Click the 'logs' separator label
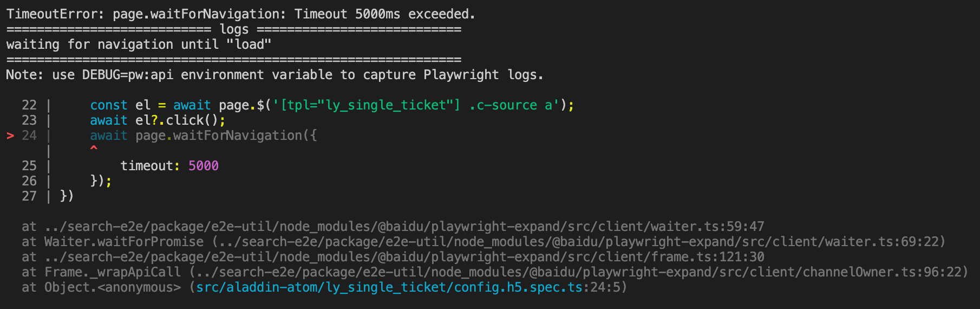Screen dimensions: 980x309 click(x=234, y=29)
